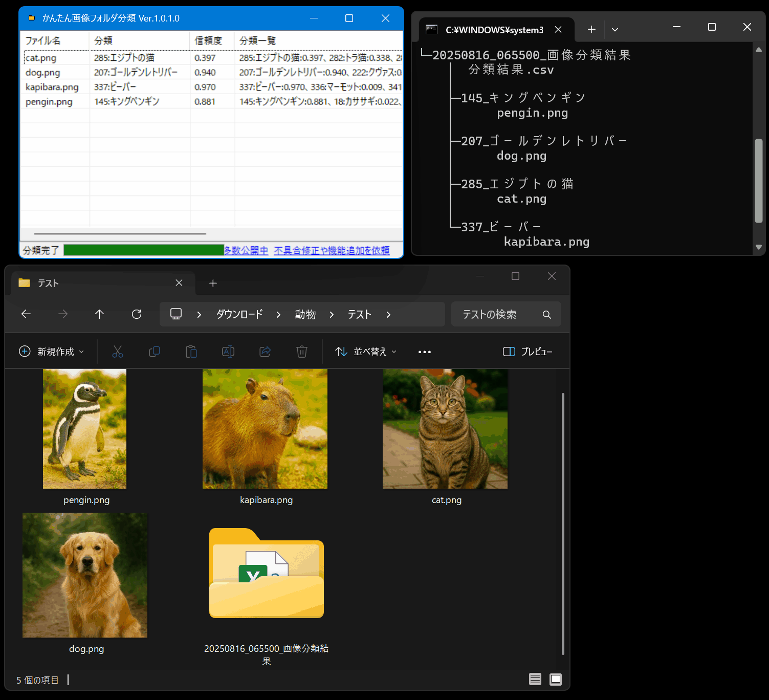Click the テスト tab folder icon
This screenshot has height=700, width=769.
coord(24,282)
